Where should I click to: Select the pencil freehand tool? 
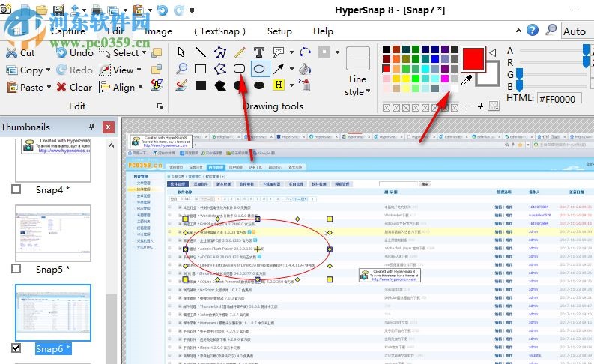[x=240, y=52]
